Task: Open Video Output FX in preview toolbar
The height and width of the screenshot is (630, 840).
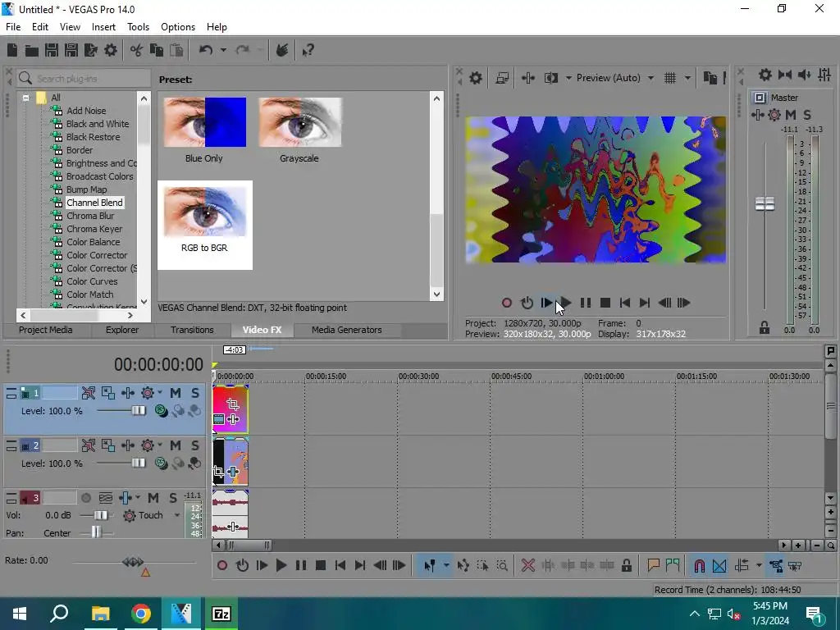Action: pyautogui.click(x=527, y=78)
